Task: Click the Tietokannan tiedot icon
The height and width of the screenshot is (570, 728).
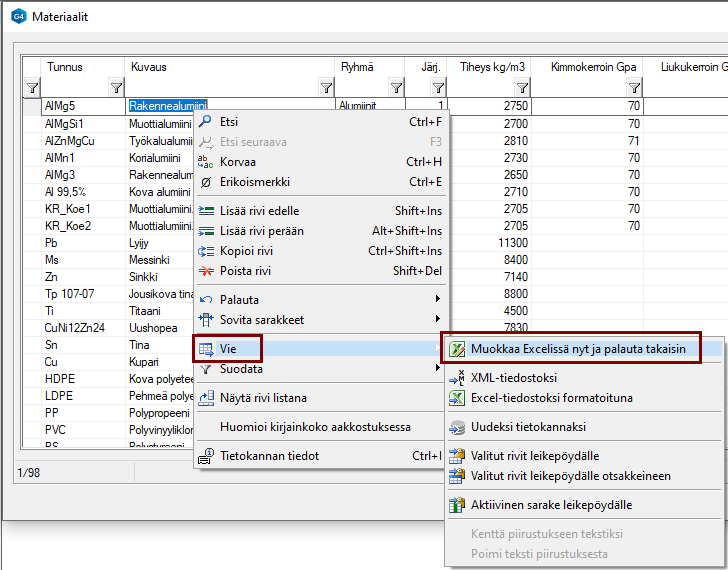Action: point(206,456)
